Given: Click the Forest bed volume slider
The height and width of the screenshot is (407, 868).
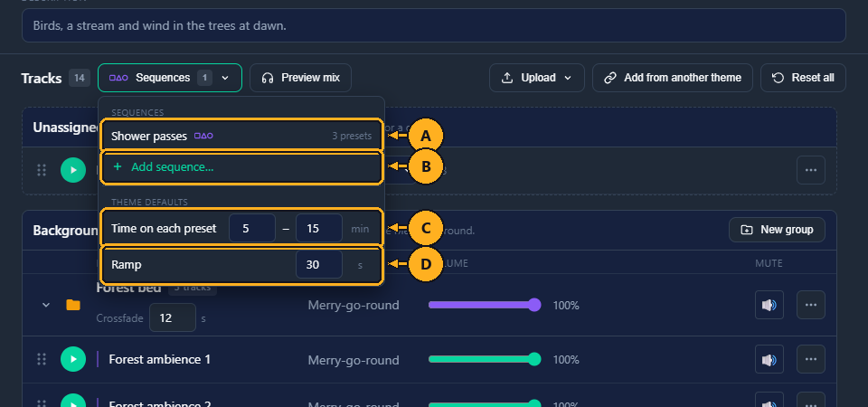Looking at the screenshot, I should tap(485, 305).
